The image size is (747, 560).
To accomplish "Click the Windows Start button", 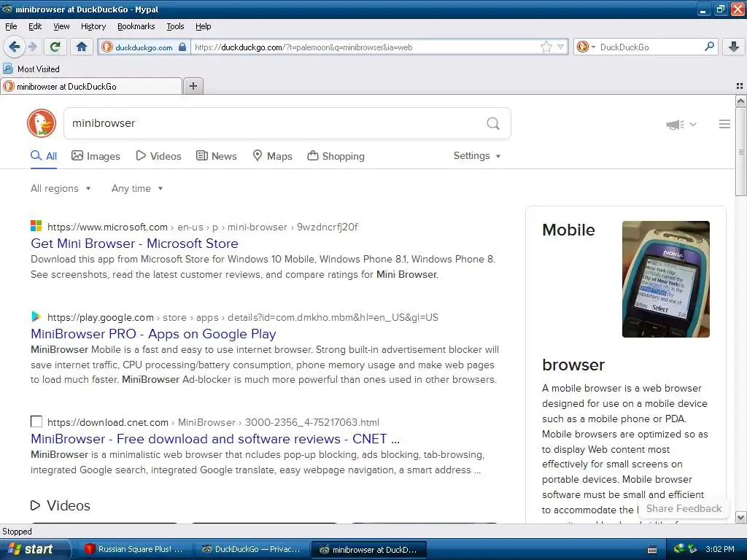I will coord(34,549).
